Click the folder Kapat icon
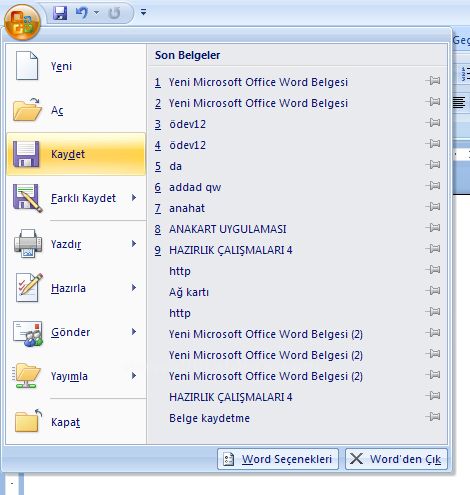This screenshot has width=470, height=495. click(28, 421)
